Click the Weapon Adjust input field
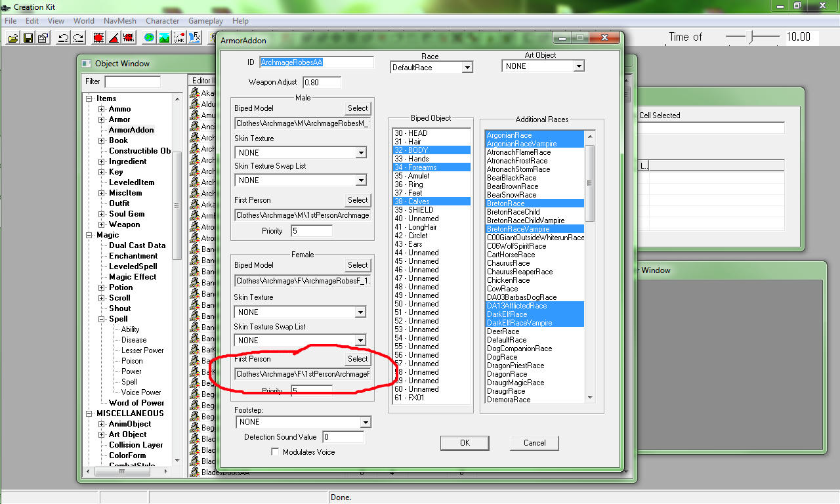Image resolution: width=840 pixels, height=504 pixels. coord(322,83)
